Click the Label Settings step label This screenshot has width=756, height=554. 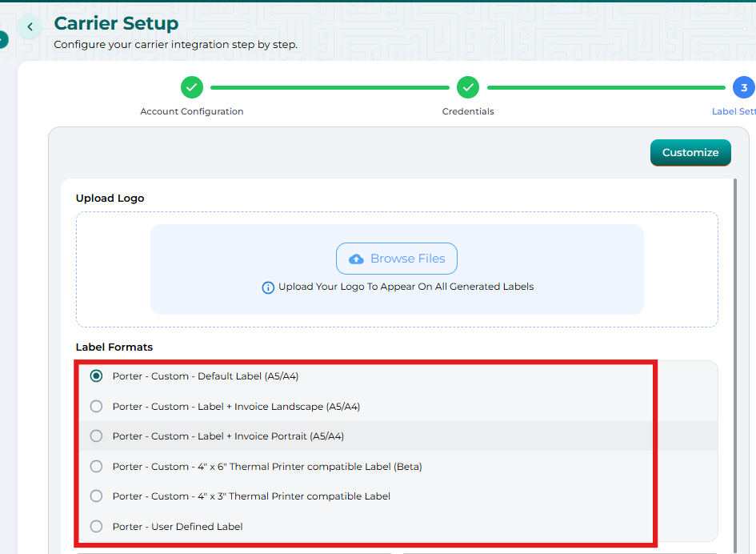pyautogui.click(x=734, y=111)
